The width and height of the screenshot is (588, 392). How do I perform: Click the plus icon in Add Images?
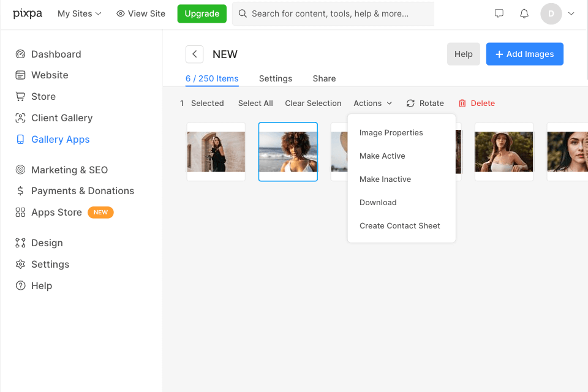pos(499,55)
